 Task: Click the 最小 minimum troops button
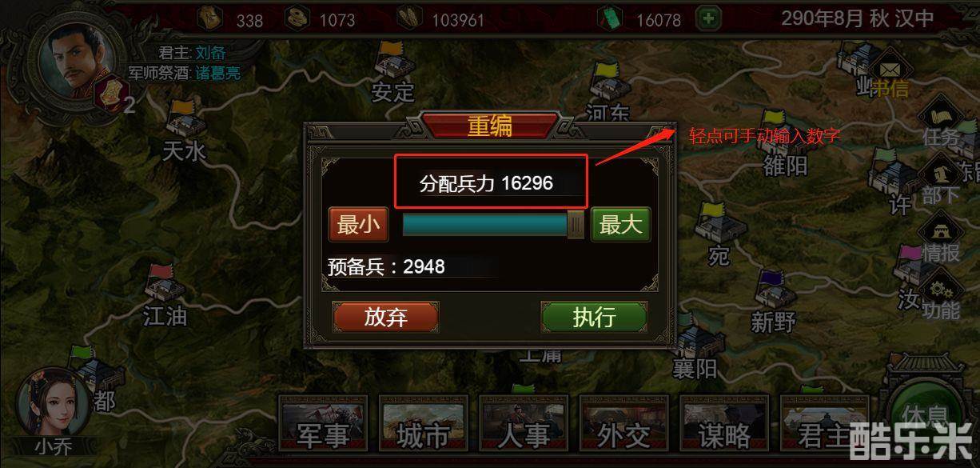coord(358,225)
